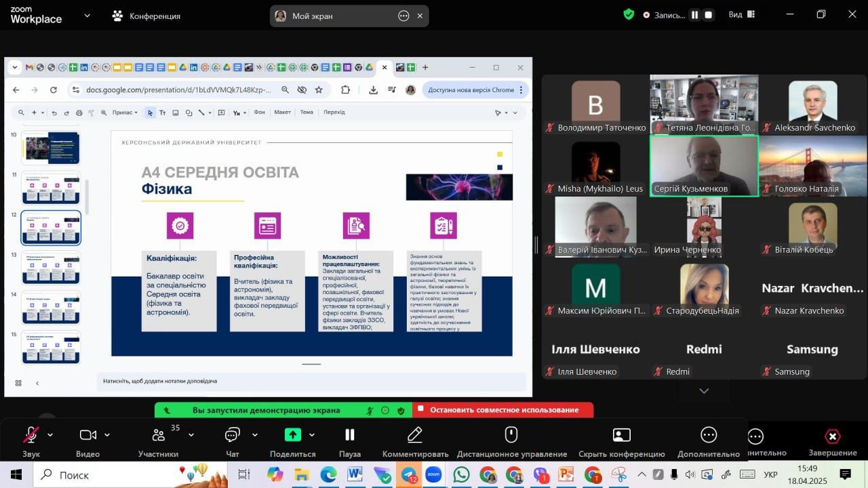Viewport: 868px width, 488px height.
Task: Toggle the Видео camera button
Action: pyautogui.click(x=88, y=435)
